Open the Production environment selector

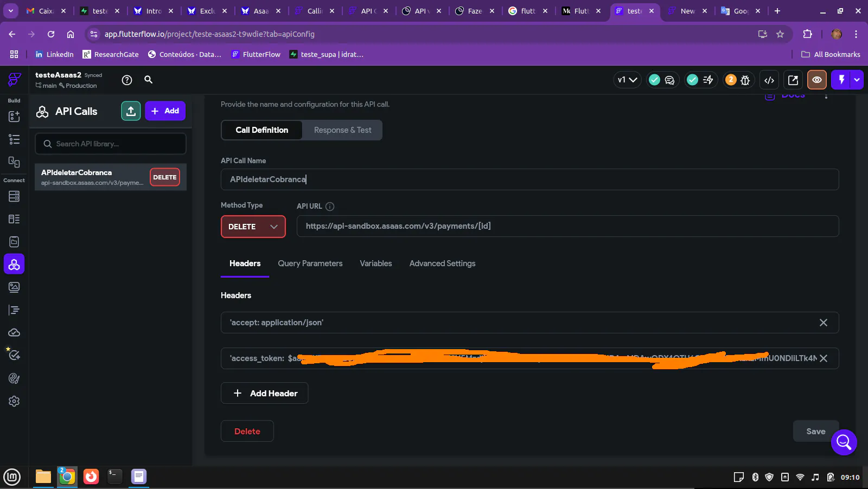[78, 86]
